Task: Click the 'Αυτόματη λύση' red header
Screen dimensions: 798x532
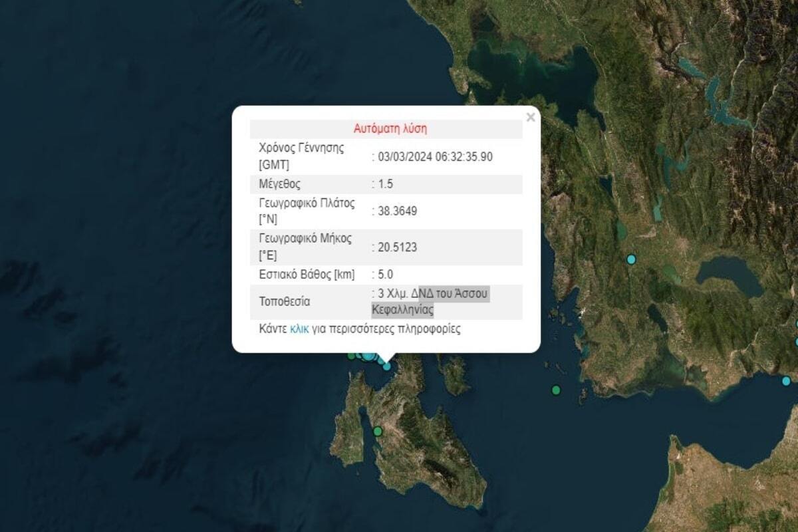Action: pyautogui.click(x=390, y=128)
